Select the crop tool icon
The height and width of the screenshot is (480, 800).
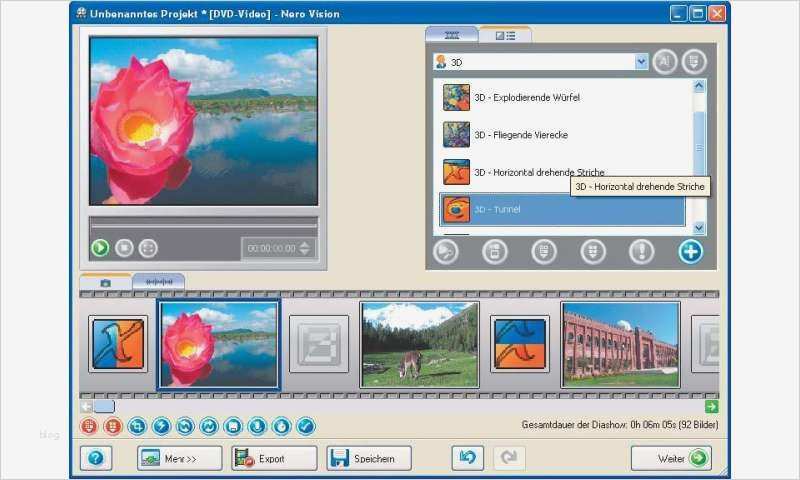click(x=137, y=426)
